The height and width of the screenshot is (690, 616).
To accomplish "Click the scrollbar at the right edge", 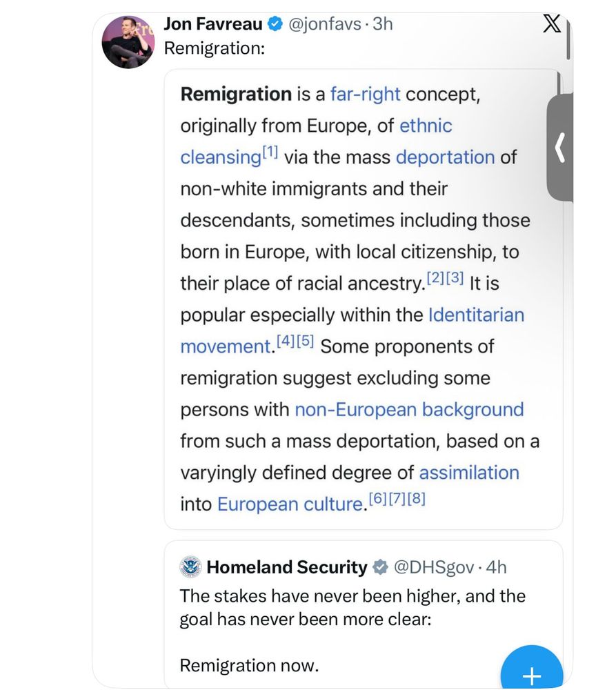I will (568, 41).
